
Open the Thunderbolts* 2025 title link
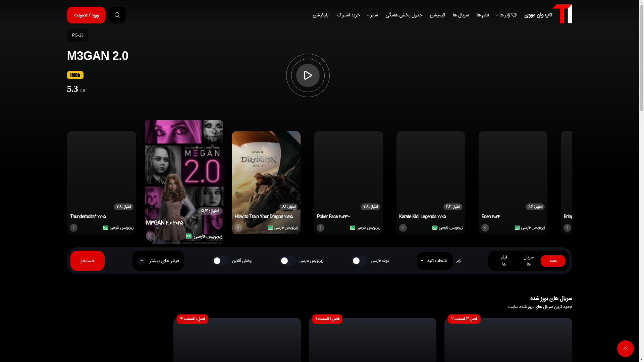[88, 217]
